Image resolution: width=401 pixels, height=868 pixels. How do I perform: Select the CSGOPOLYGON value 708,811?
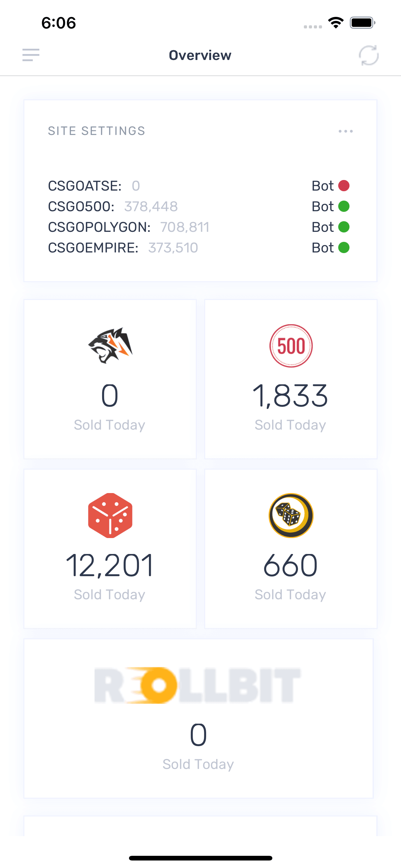tap(185, 227)
